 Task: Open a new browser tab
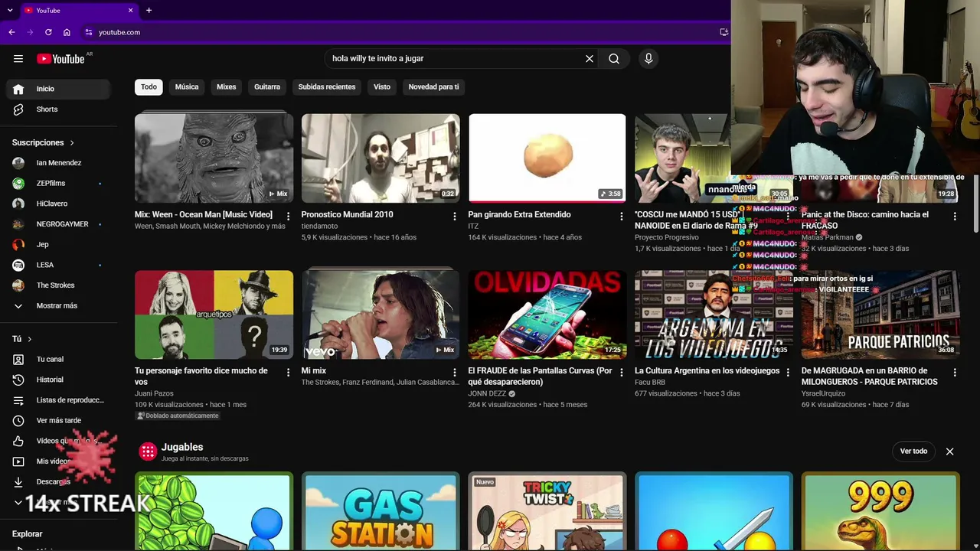149,10
